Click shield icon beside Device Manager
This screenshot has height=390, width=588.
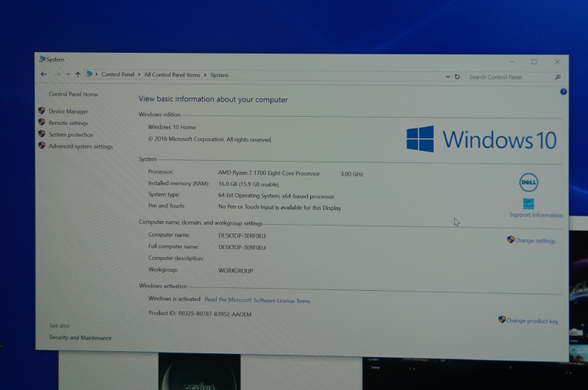pos(42,110)
